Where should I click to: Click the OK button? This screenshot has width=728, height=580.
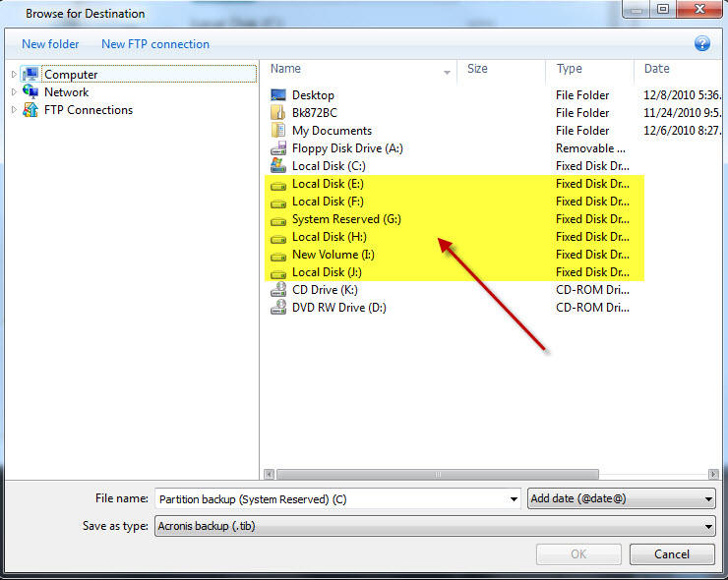(x=578, y=554)
